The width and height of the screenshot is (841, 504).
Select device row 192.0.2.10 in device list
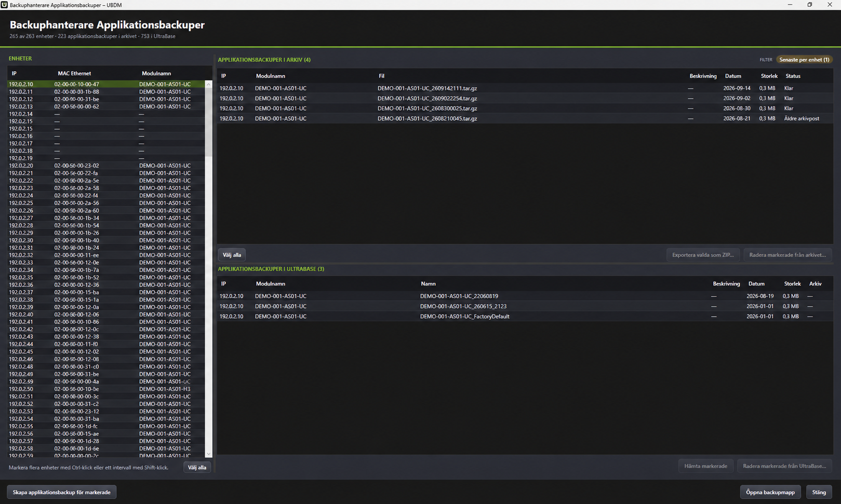tap(106, 84)
